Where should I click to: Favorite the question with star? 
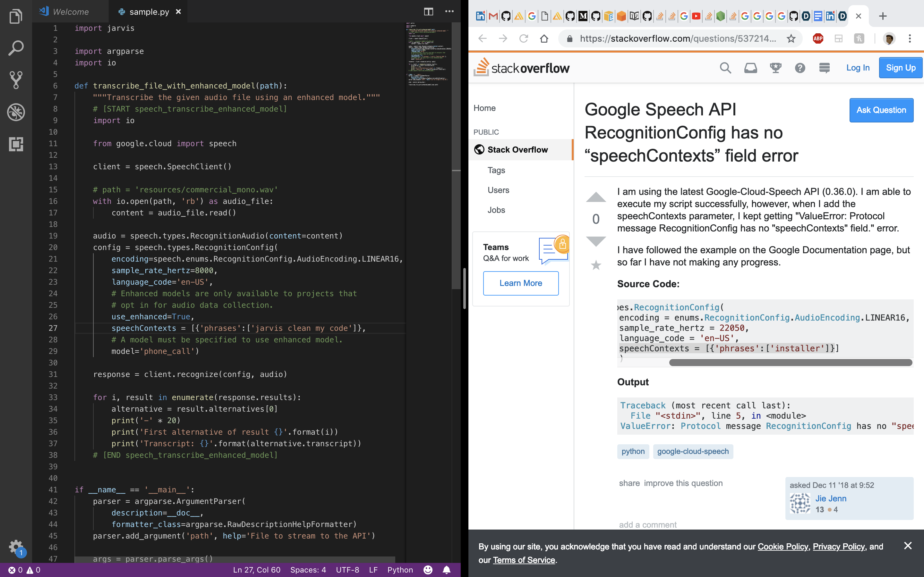point(596,265)
